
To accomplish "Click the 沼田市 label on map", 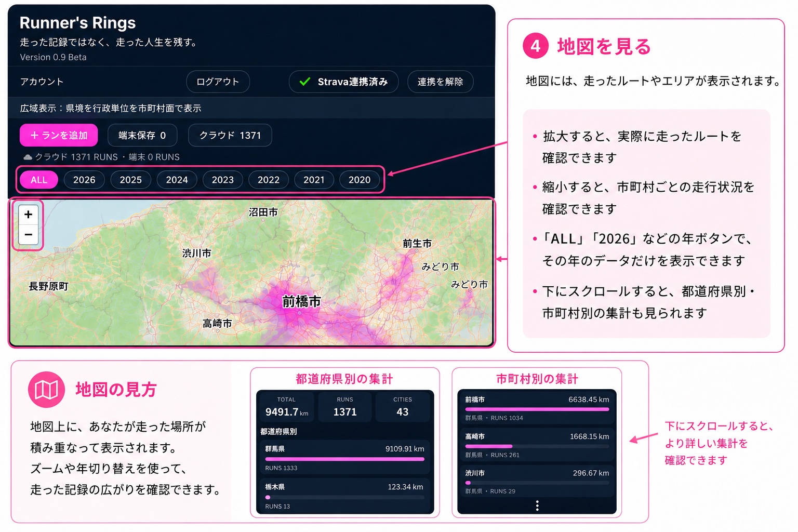I will (x=263, y=212).
